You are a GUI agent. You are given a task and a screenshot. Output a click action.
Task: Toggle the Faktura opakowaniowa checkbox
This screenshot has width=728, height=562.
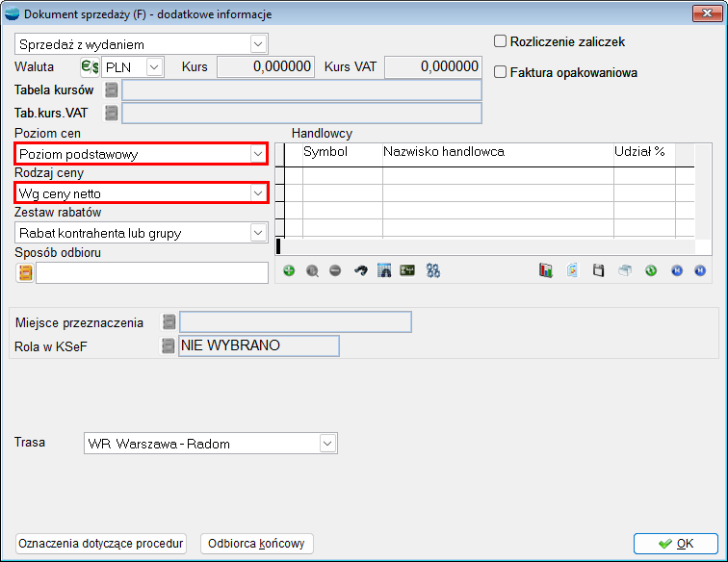pyautogui.click(x=501, y=72)
